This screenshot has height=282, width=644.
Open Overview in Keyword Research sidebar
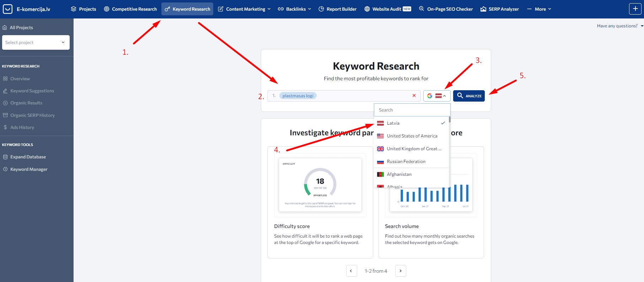20,79
